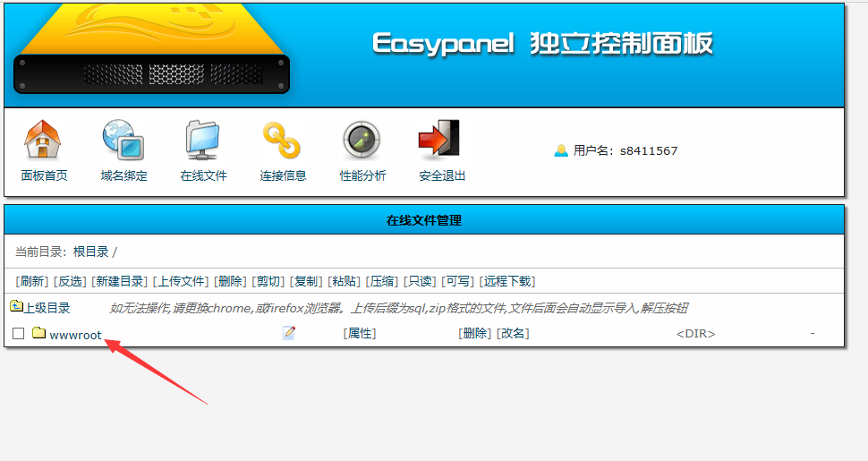Screen dimensions: 868x461
Task: Click the [远程下载] link
Action: click(x=507, y=281)
